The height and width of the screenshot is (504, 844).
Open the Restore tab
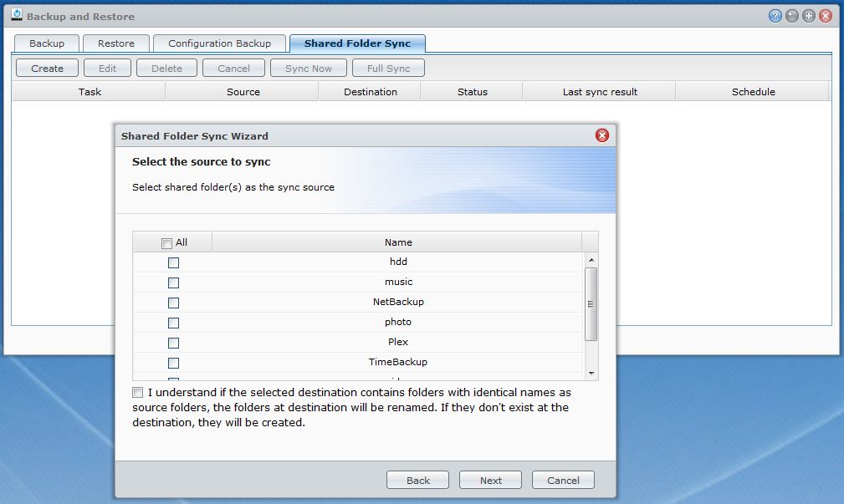pos(116,43)
